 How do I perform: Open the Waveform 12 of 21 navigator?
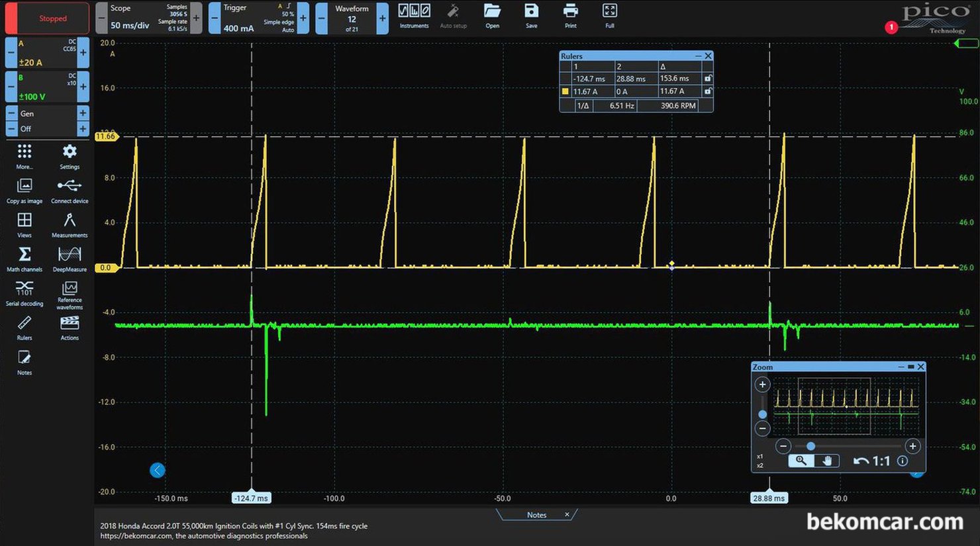coord(352,19)
